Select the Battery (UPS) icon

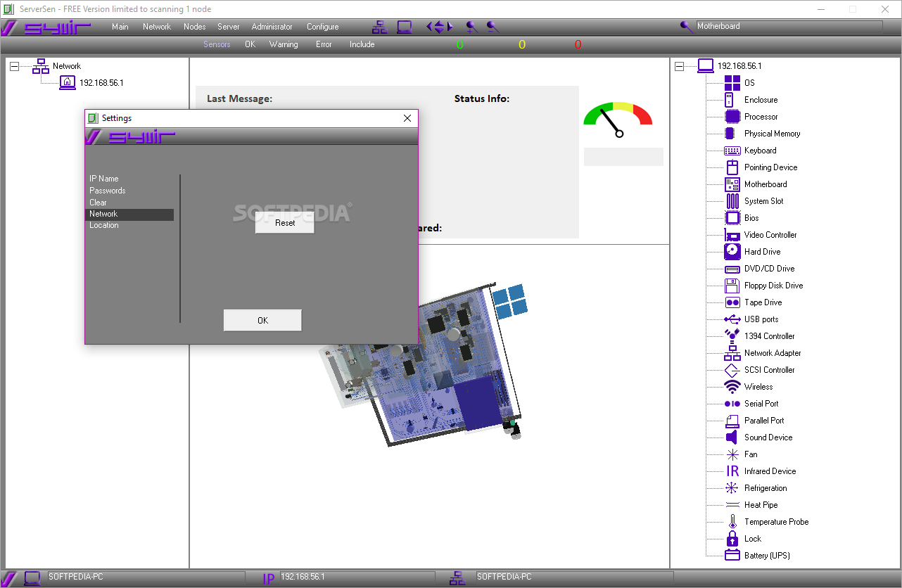click(732, 556)
